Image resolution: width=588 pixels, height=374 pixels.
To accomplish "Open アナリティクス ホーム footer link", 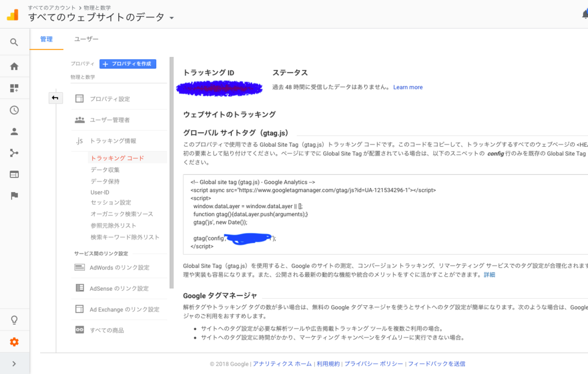I will (282, 364).
